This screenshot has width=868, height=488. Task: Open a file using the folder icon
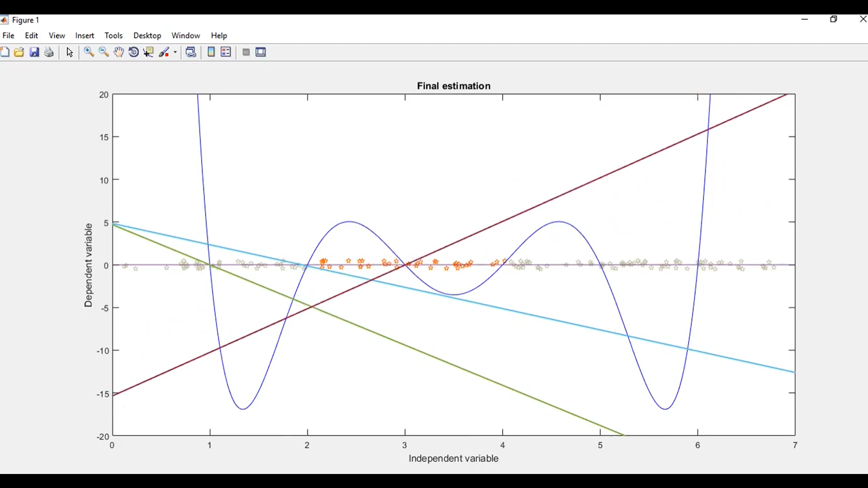pyautogui.click(x=19, y=52)
